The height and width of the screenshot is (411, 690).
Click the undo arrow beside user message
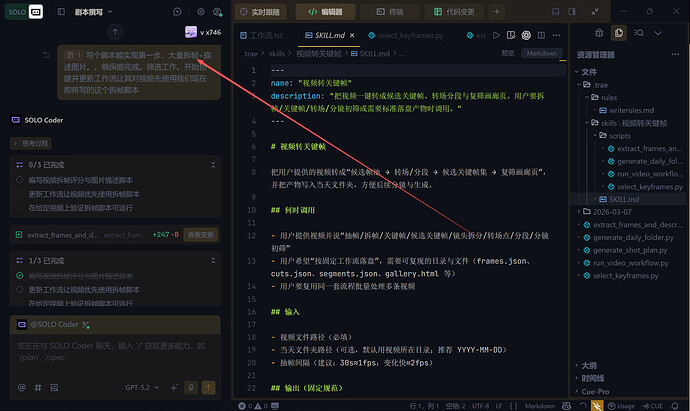46,55
